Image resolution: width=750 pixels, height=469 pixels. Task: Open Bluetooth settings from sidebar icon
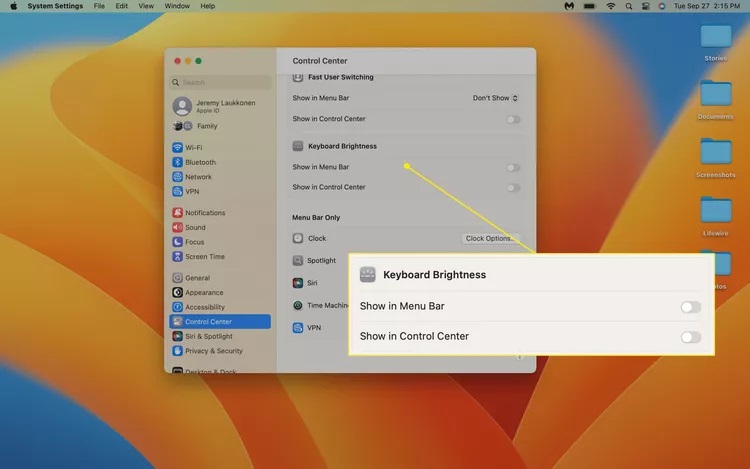pos(177,162)
